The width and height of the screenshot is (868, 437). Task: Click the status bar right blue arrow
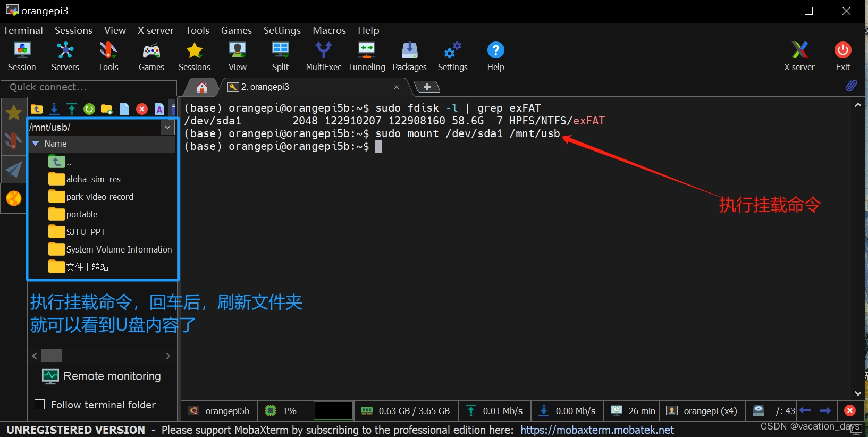tap(825, 410)
